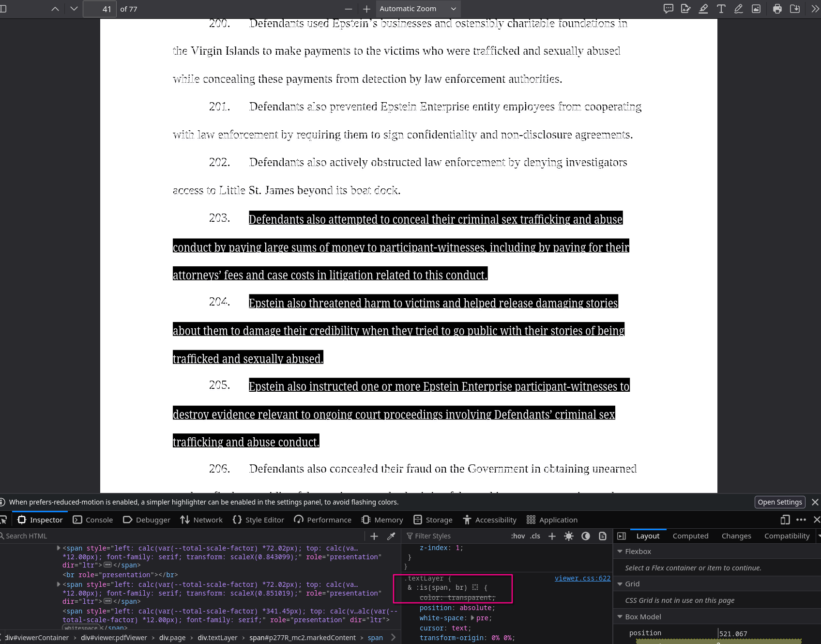This screenshot has height=644, width=821.
Task: Open the Style Editor tab
Action: [258, 520]
